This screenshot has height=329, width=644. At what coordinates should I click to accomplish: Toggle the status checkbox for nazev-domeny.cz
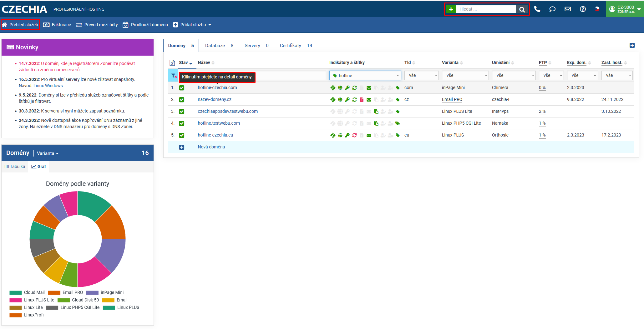point(181,100)
